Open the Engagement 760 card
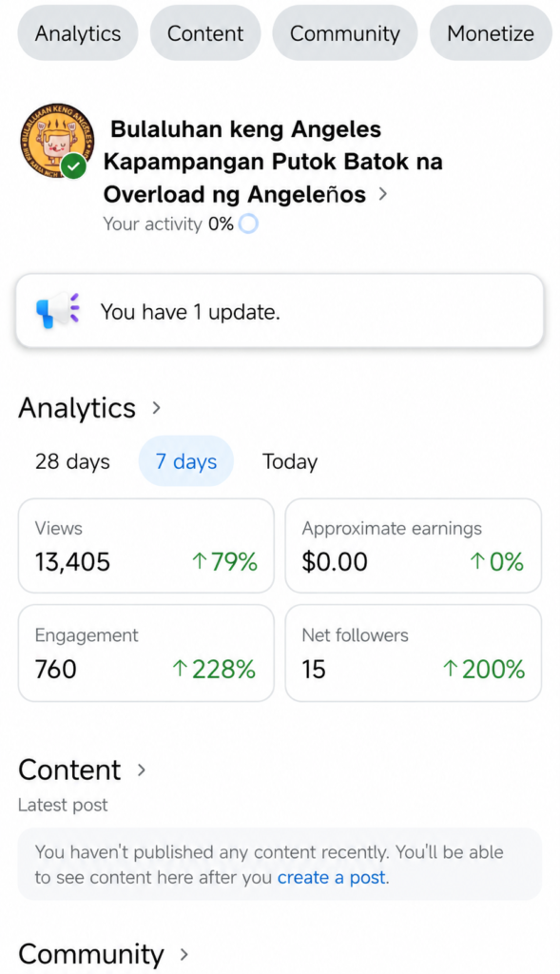 coord(146,653)
